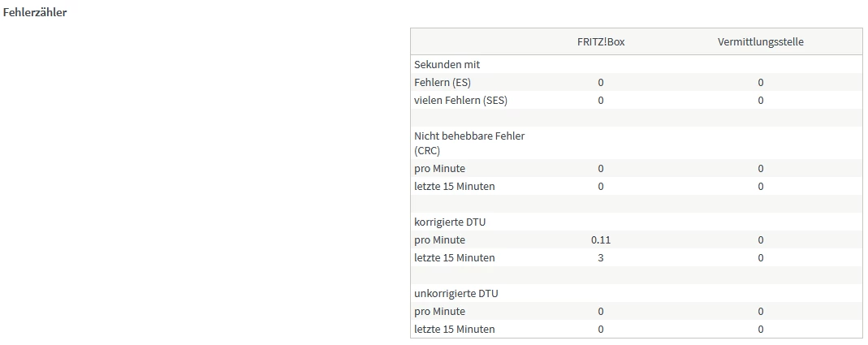The height and width of the screenshot is (345, 868).
Task: Select "pro Minute" label under CRC errors
Action: coord(439,169)
